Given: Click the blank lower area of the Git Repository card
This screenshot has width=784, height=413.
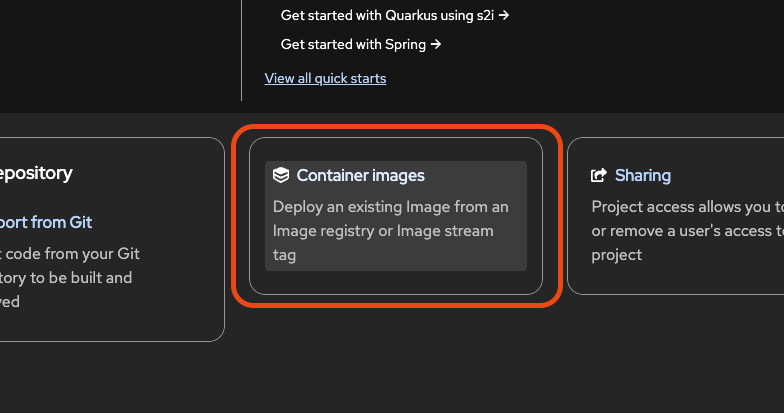Looking at the screenshot, I should [x=110, y=325].
